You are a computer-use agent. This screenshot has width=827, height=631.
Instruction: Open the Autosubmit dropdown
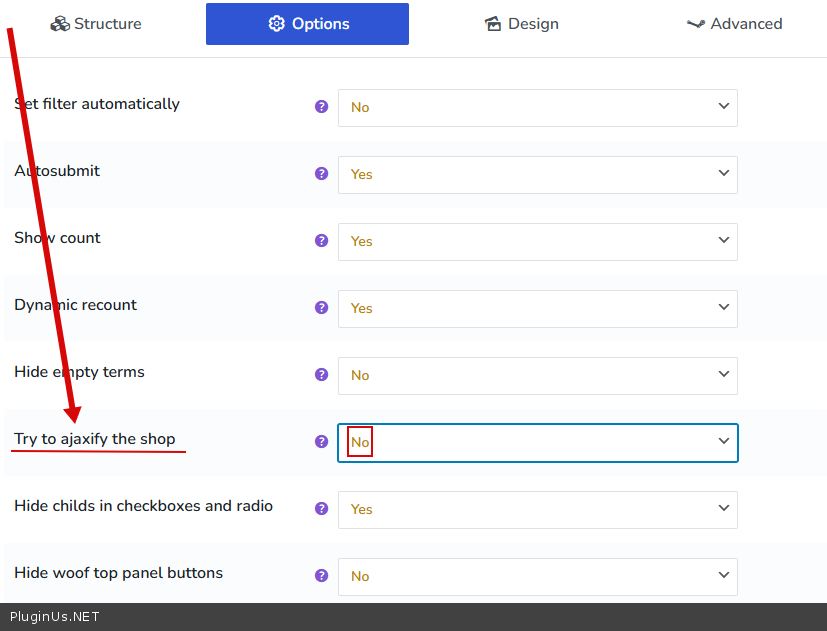point(537,175)
